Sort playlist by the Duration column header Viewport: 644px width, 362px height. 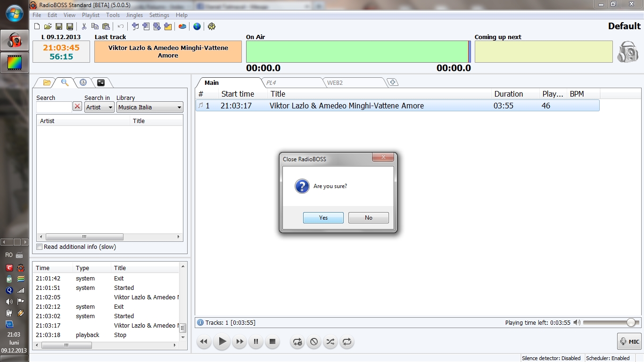point(515,94)
